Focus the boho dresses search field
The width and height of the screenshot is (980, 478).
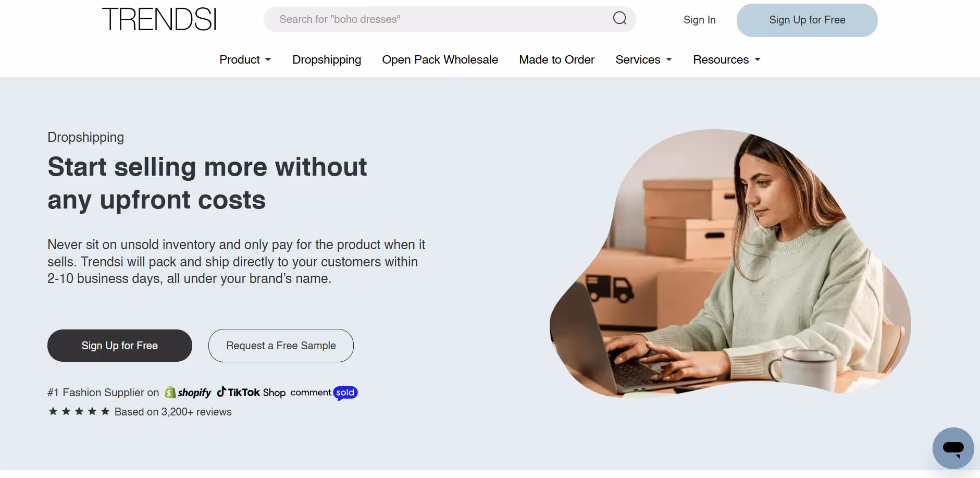click(450, 19)
